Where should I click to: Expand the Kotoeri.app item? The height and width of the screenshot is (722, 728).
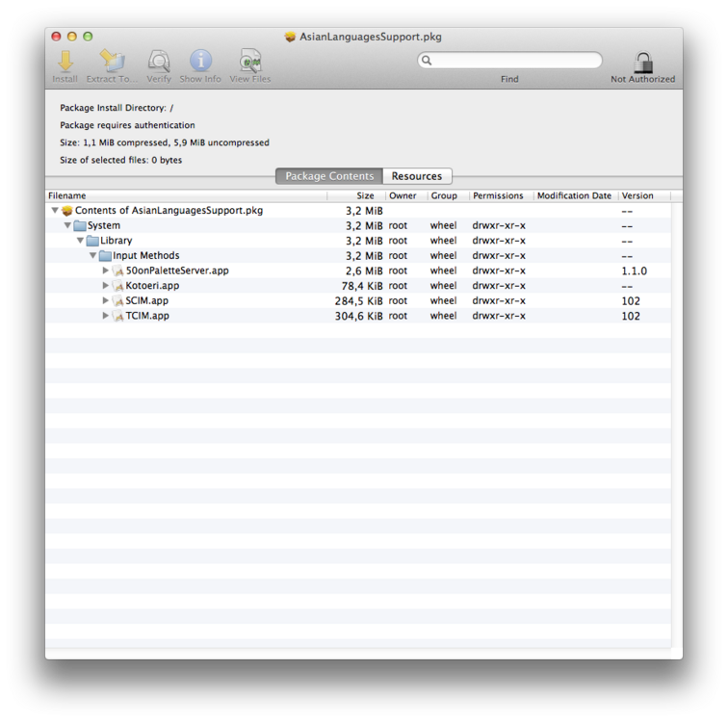(x=106, y=286)
